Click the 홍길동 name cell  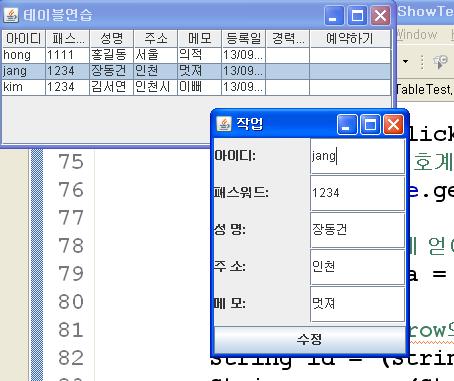click(111, 55)
